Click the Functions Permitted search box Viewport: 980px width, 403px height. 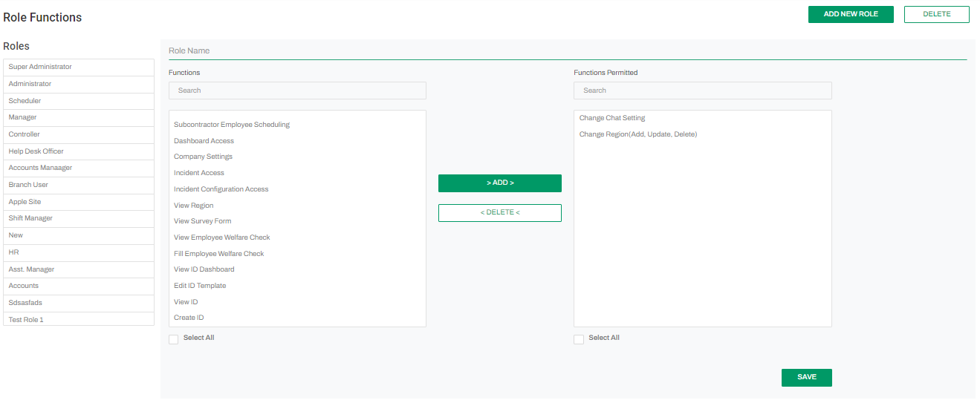pos(702,91)
